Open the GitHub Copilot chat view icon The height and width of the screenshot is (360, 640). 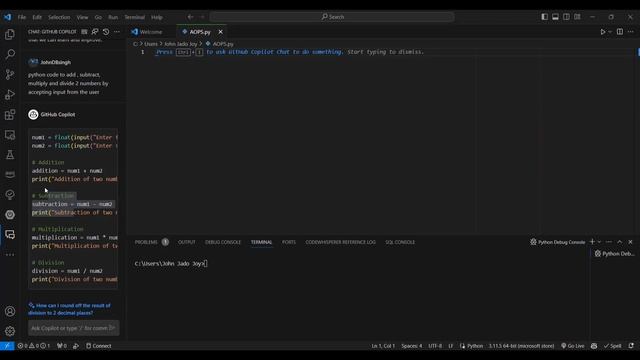pyautogui.click(x=10, y=234)
